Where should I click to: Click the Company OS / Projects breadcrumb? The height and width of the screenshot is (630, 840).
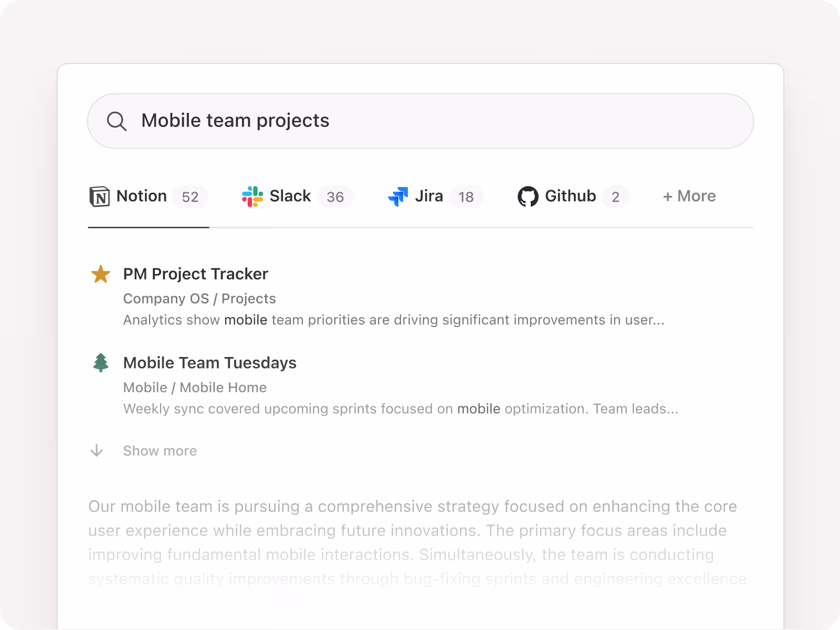(199, 299)
